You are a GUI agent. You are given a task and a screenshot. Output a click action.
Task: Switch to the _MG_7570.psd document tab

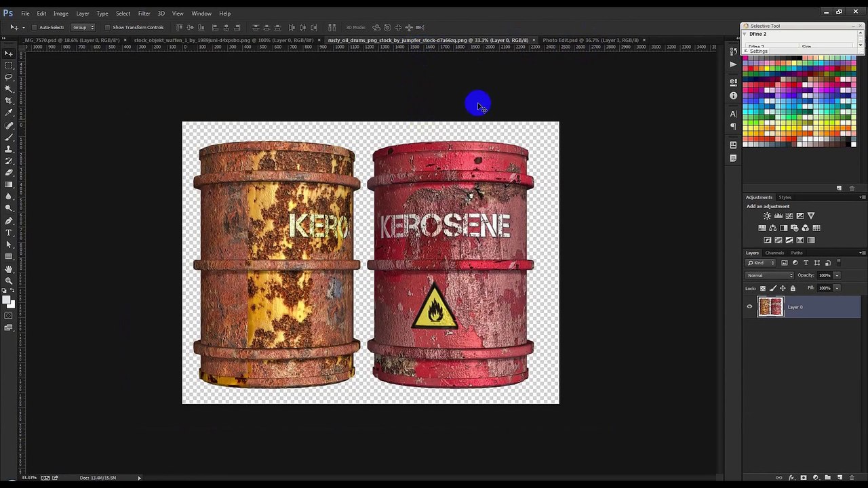(x=72, y=40)
